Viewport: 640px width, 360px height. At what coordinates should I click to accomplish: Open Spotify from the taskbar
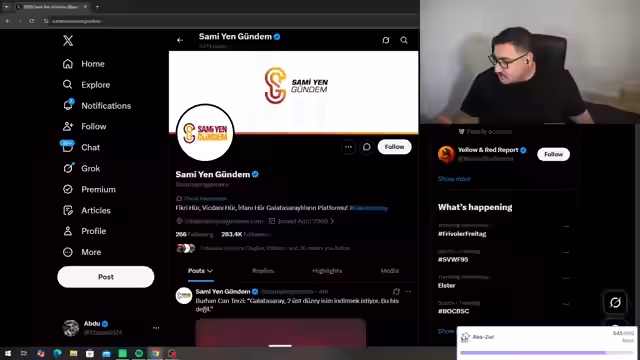[x=139, y=353]
